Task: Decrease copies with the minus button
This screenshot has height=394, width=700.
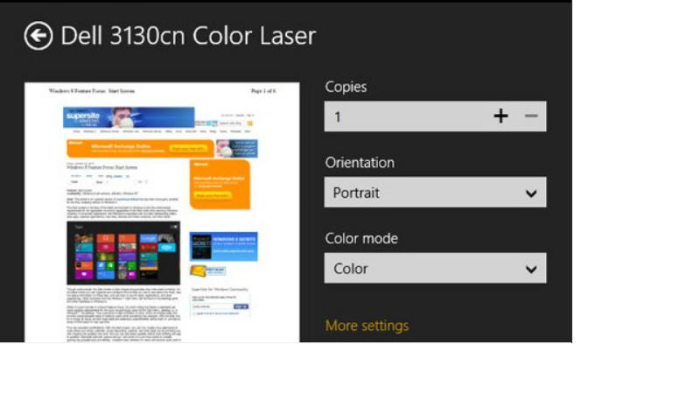Action: tap(531, 116)
